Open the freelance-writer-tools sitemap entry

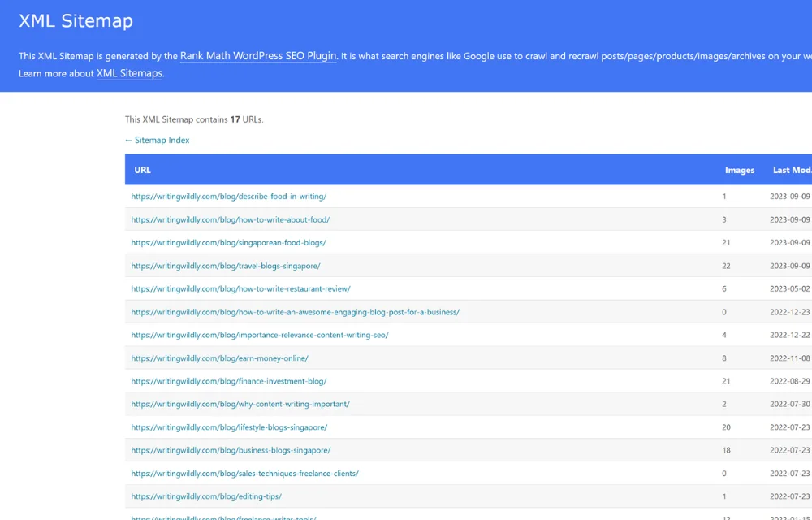223,517
